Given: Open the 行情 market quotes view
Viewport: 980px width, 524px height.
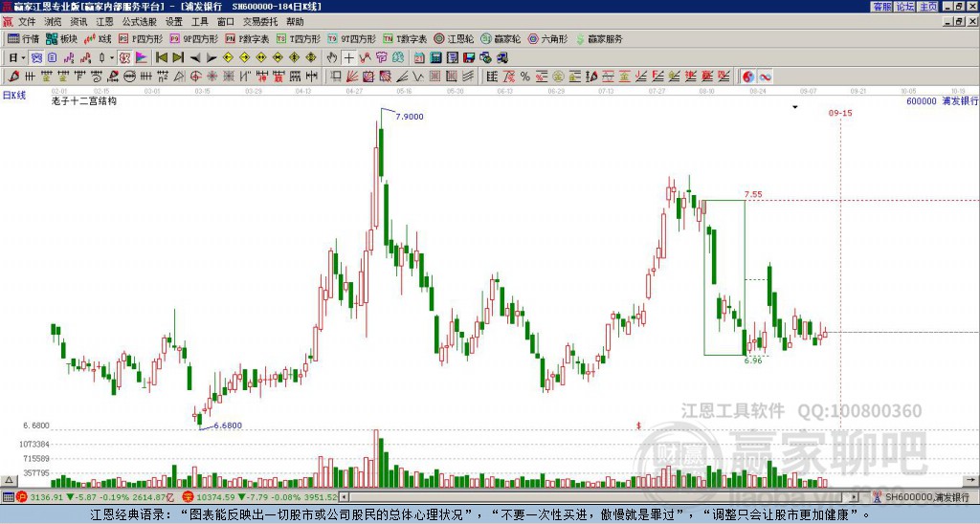Looking at the screenshot, I should (x=23, y=38).
